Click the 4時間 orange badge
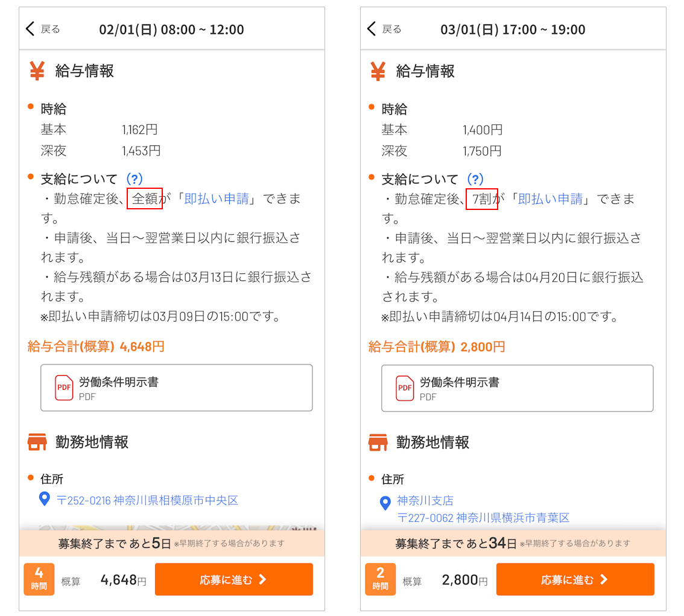 pyautogui.click(x=39, y=579)
